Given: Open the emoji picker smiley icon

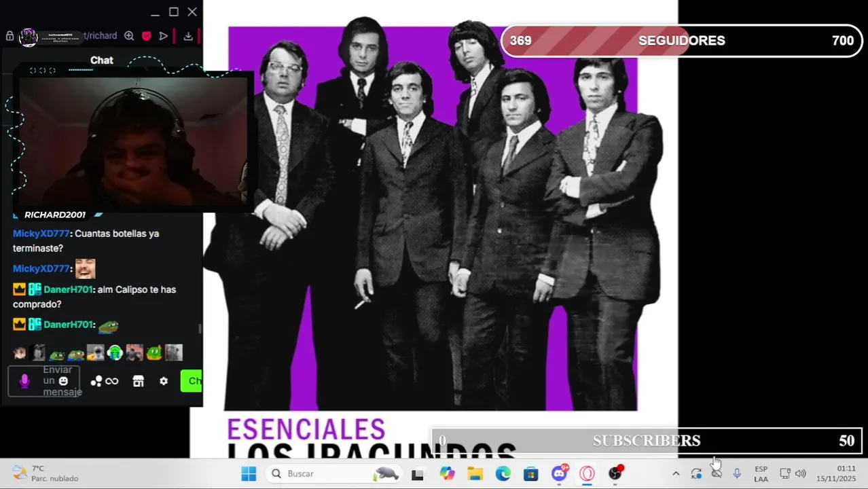Looking at the screenshot, I should click(63, 381).
